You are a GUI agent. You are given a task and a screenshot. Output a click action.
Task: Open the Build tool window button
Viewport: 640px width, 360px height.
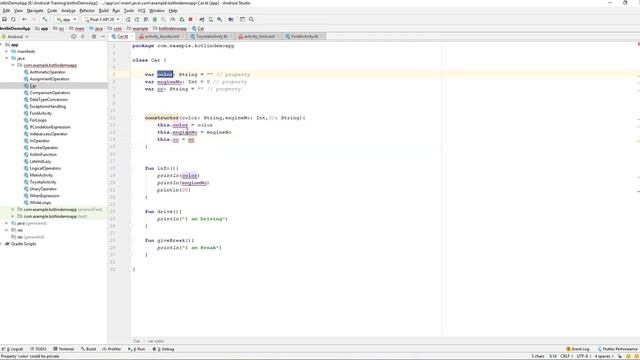pyautogui.click(x=88, y=349)
